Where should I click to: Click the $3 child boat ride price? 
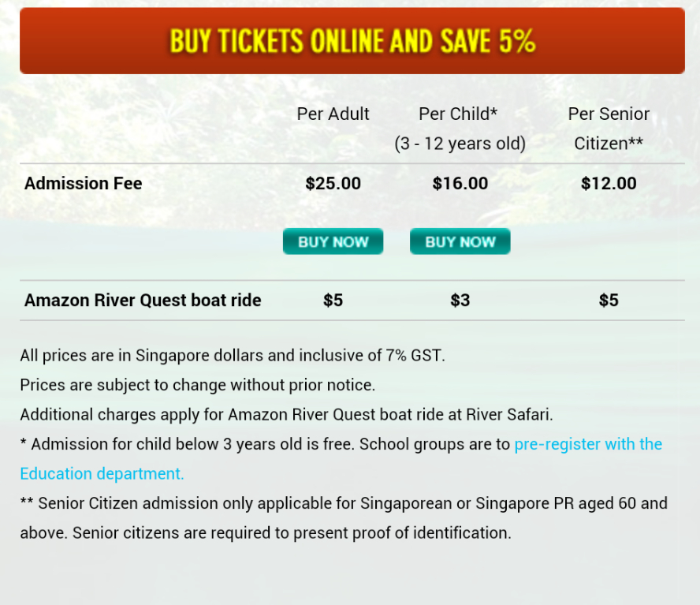click(x=460, y=301)
